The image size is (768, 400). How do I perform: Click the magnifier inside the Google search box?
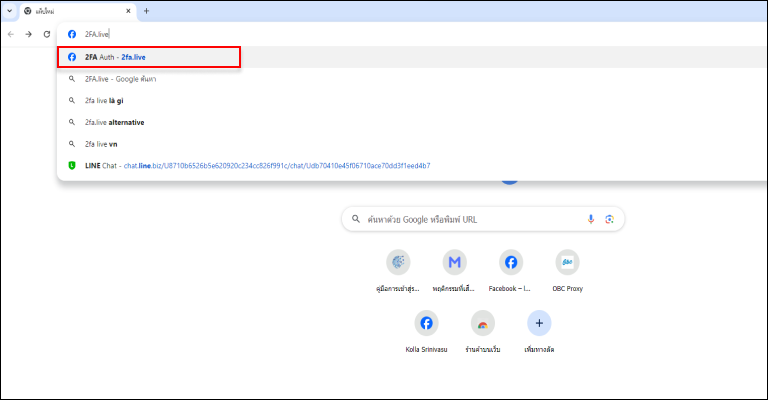(x=356, y=219)
